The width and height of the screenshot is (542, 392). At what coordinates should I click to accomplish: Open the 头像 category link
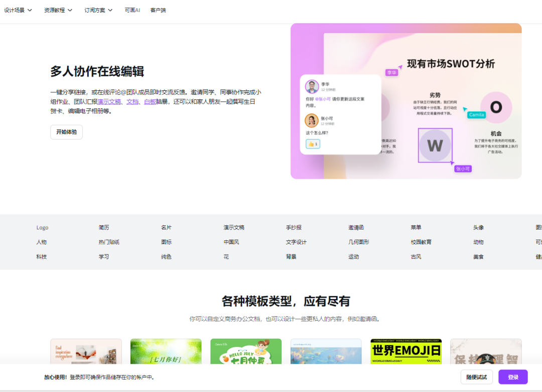478,227
